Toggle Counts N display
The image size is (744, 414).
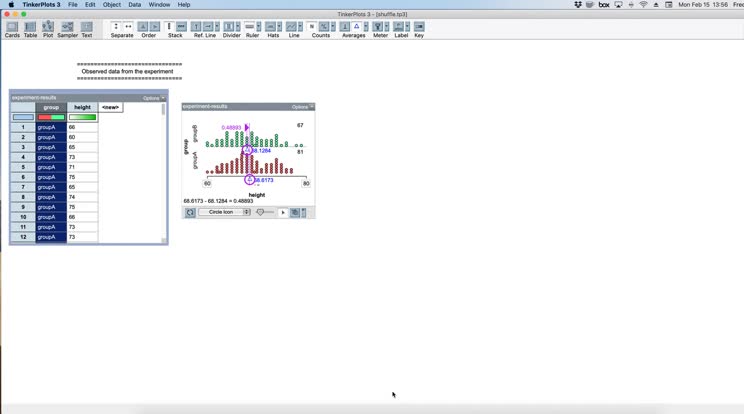[x=312, y=27]
